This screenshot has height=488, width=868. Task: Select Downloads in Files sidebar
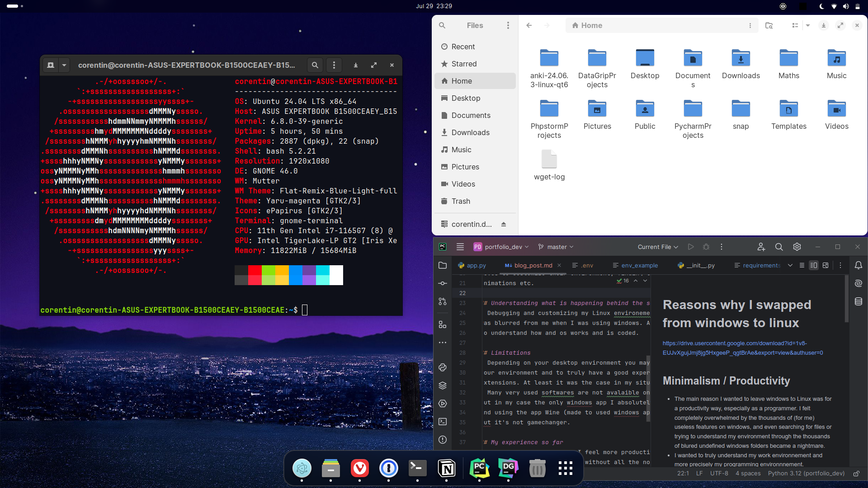pyautogui.click(x=475, y=132)
